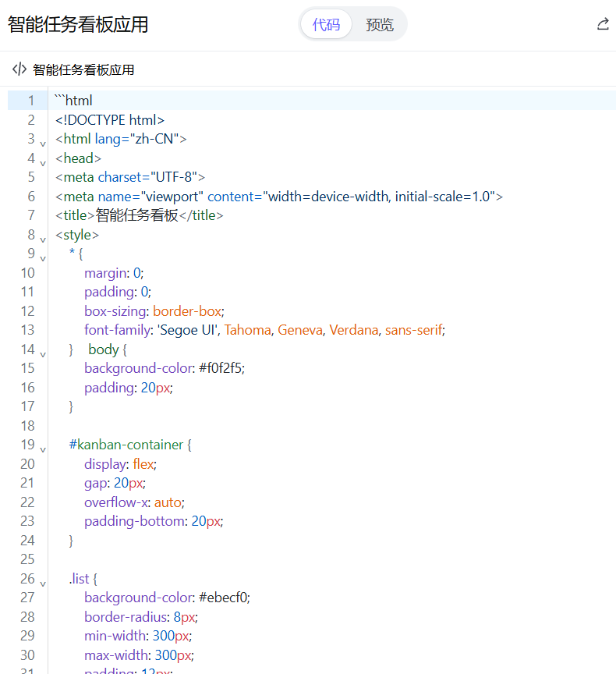
Task: Place cursor in the title tag text
Action: 136,215
